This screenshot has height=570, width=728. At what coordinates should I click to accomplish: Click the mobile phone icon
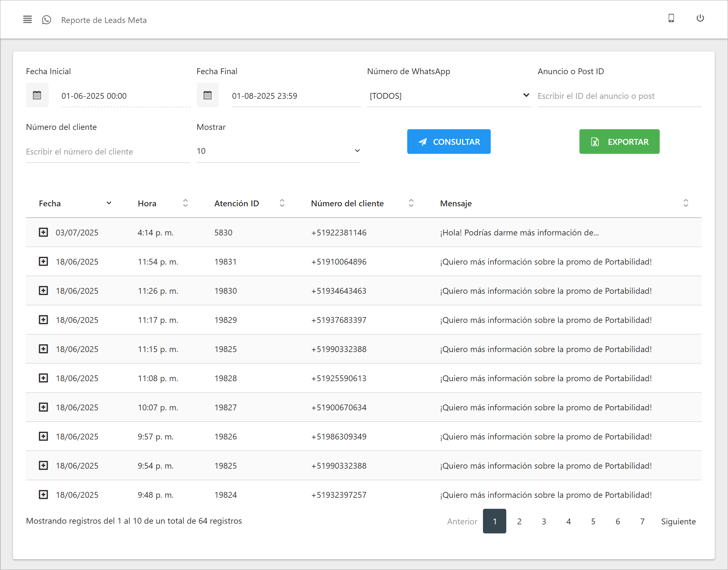tap(671, 18)
